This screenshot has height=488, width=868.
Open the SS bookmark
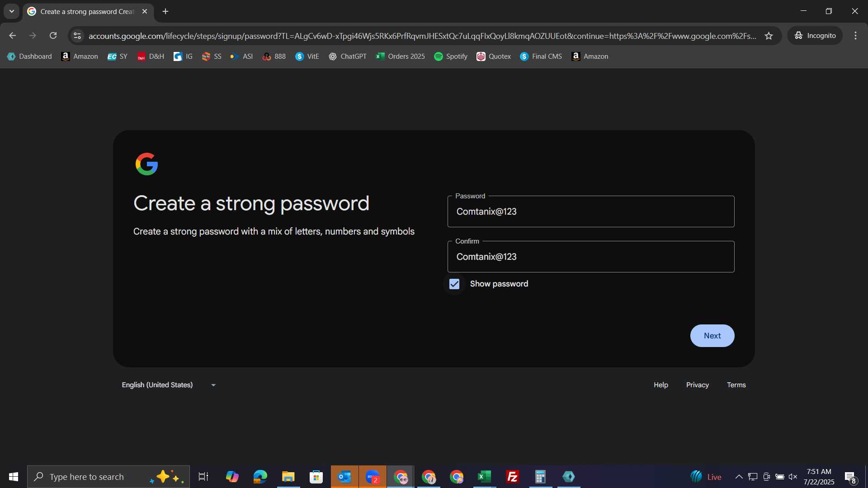pyautogui.click(x=212, y=56)
